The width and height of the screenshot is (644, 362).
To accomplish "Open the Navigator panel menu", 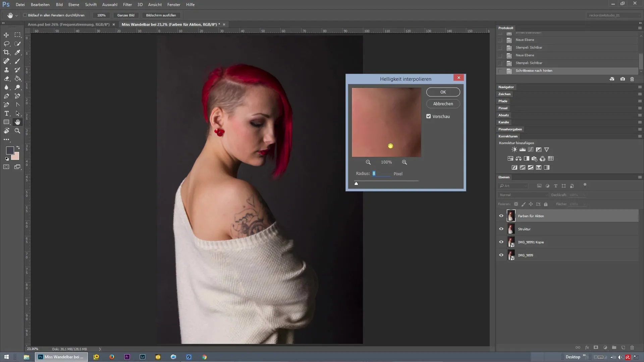I will [640, 87].
